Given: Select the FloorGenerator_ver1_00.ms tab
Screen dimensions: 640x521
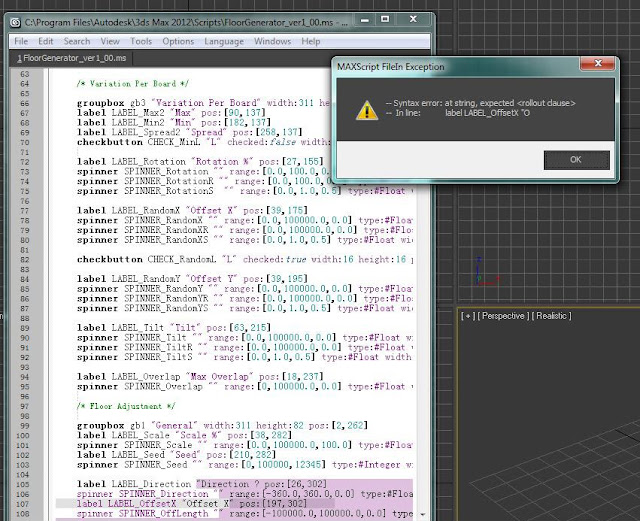Looking at the screenshot, I should click(71, 58).
